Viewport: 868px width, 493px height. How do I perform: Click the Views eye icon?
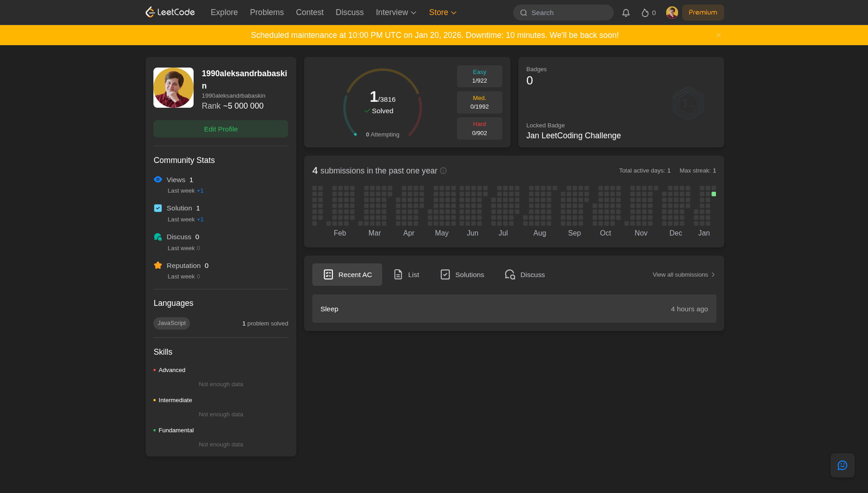tap(158, 179)
